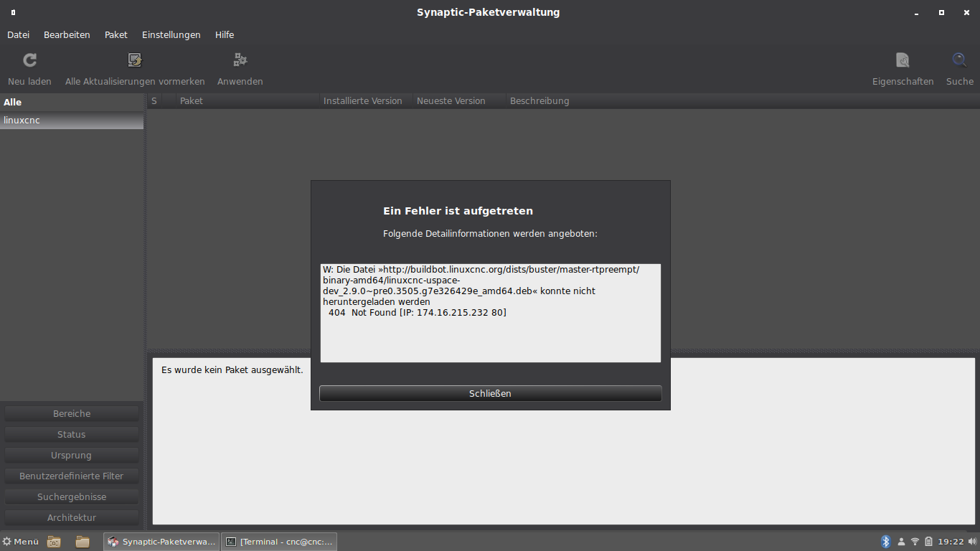Click the battery tray icon
Viewport: 980px width, 551px height.
[928, 542]
